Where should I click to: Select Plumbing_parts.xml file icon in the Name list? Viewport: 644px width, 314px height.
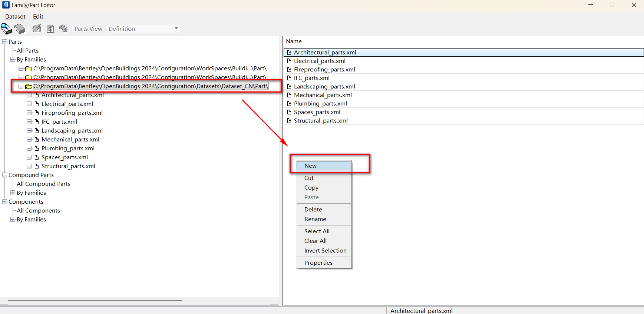tap(289, 104)
